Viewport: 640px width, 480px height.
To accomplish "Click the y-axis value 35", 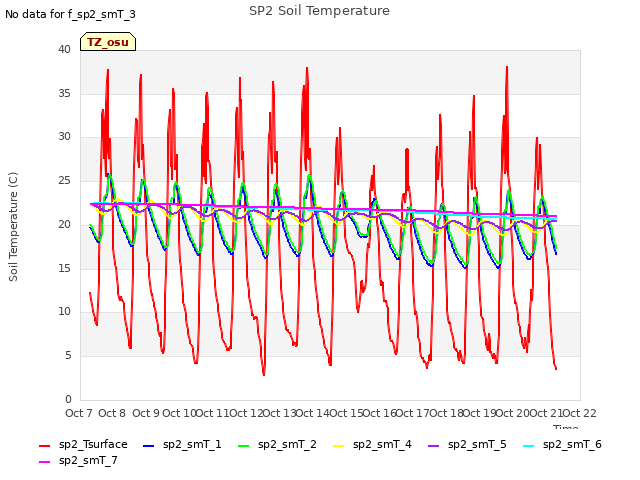I will tap(64, 93).
